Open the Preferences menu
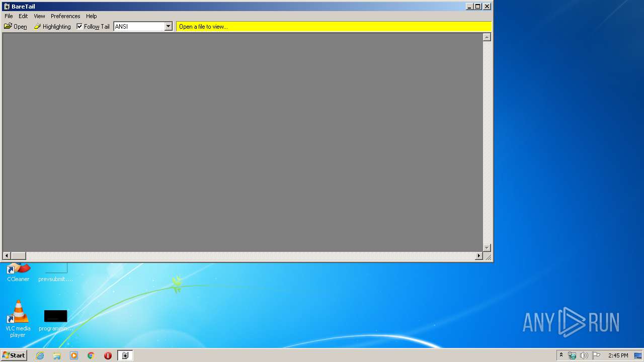The image size is (644, 362). (65, 16)
